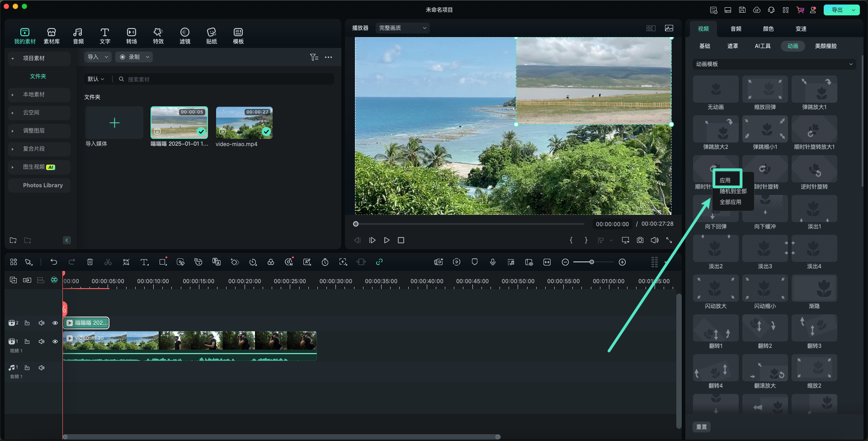
Task: Click the delete trash icon in timeline toolbar
Action: tap(90, 262)
